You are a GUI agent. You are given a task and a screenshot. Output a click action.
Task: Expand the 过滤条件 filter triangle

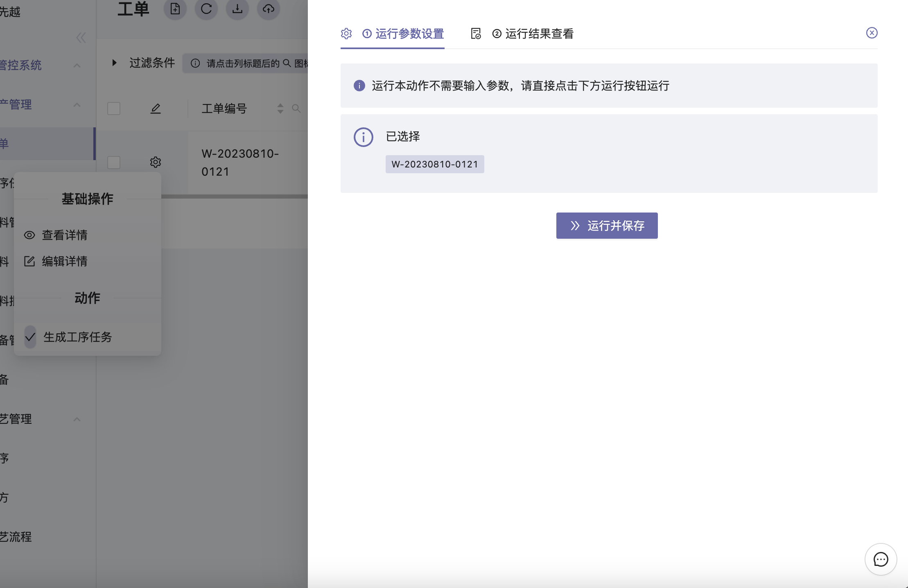point(115,63)
